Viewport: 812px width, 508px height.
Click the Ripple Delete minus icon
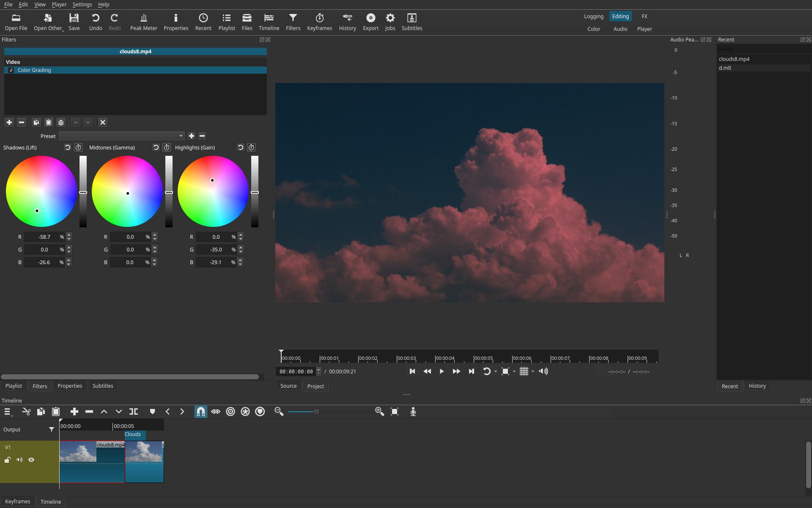[89, 411]
